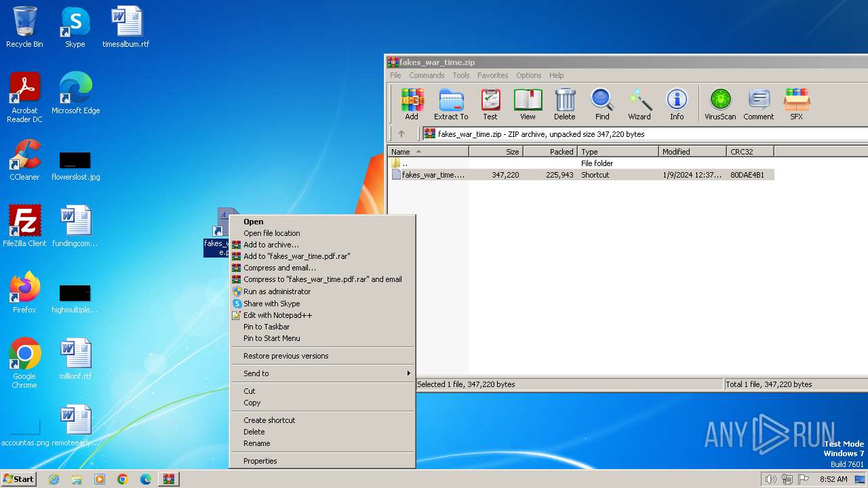
Task: Click the Delete trash icon in WinRAR
Action: point(564,104)
